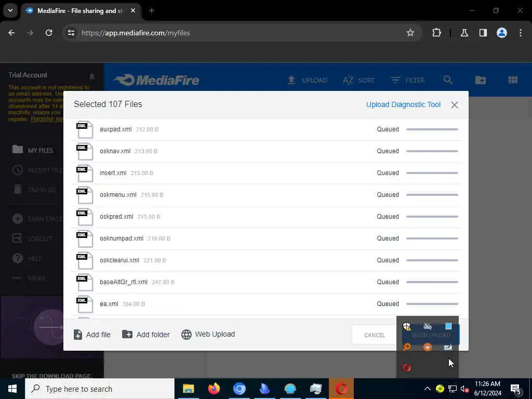This screenshot has height=399, width=532.
Task: Open File Explorer from taskbar
Action: click(188, 389)
